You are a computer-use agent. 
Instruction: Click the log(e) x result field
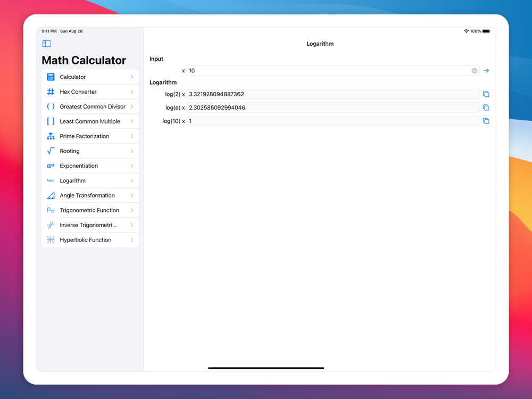(x=332, y=107)
